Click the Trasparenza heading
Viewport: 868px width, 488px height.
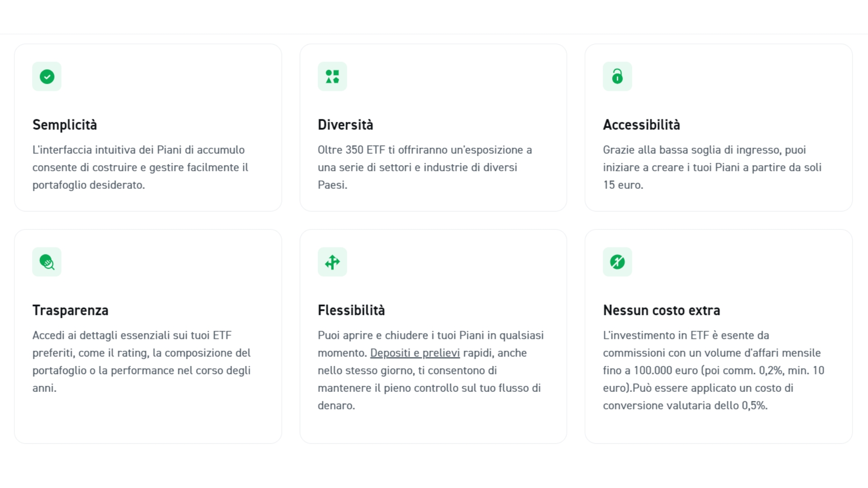[71, 310]
